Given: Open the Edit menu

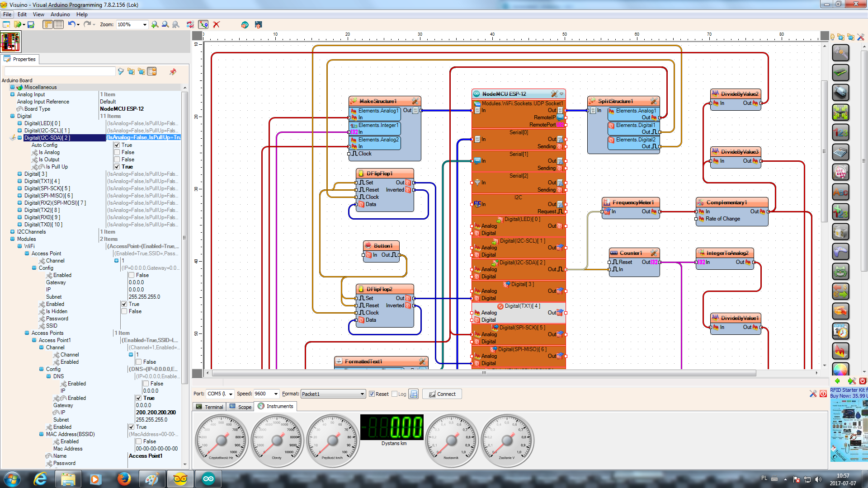Looking at the screenshot, I should pos(22,14).
